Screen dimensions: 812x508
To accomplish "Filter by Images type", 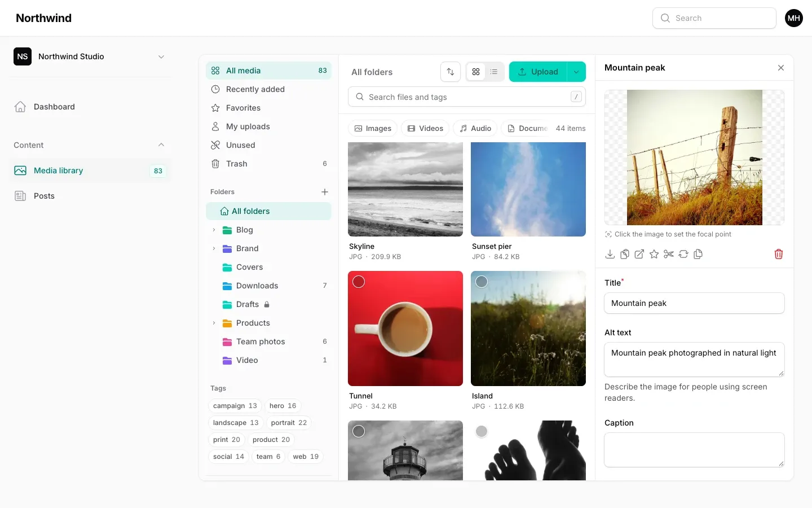I will click(373, 129).
